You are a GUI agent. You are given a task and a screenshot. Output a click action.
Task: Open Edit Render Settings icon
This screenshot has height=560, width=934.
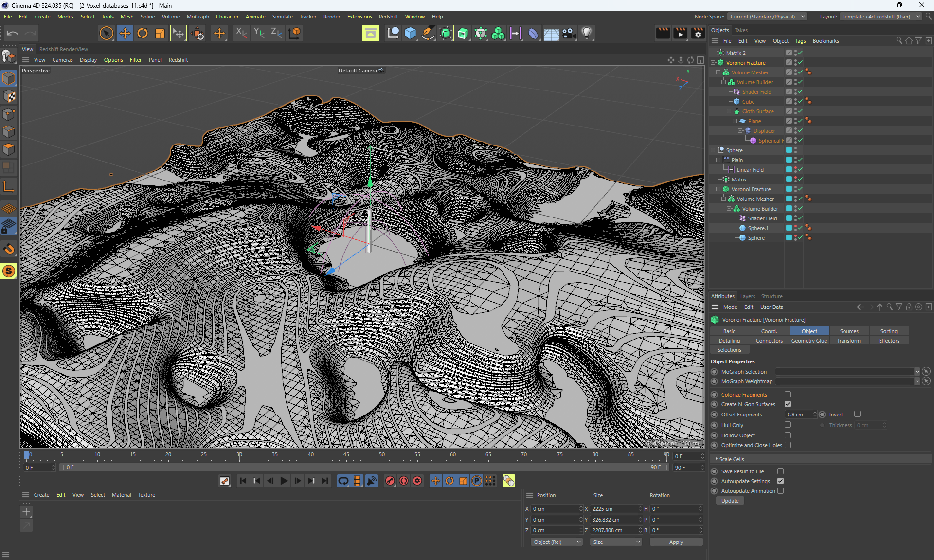coord(698,33)
